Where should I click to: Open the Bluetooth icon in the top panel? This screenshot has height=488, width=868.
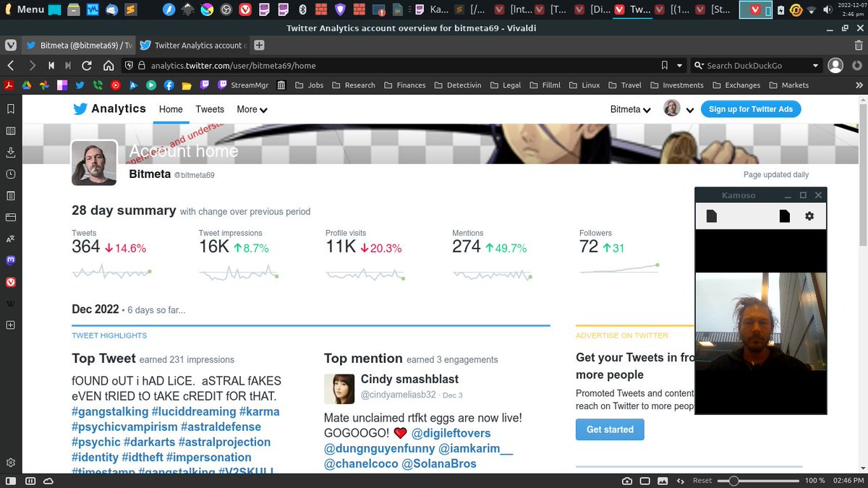click(x=303, y=9)
